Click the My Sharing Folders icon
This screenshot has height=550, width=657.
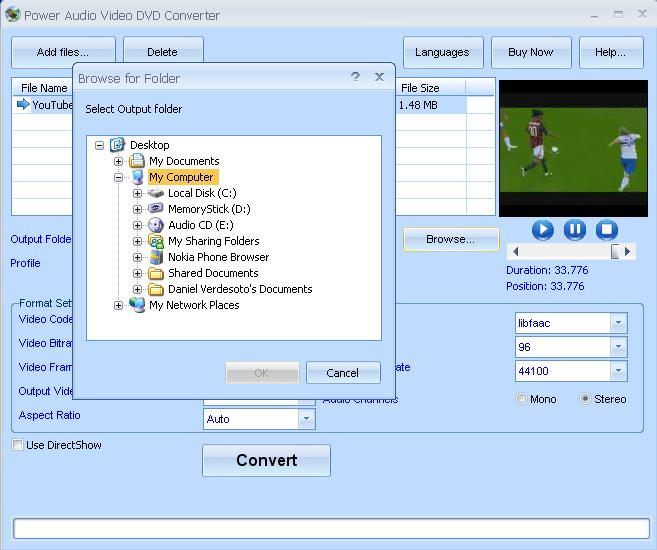pyautogui.click(x=156, y=241)
